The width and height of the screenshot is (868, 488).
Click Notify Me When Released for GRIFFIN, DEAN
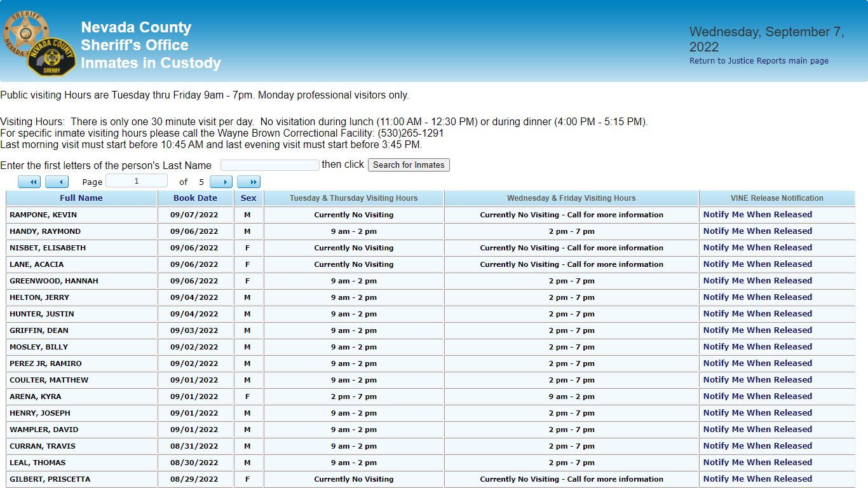pos(757,330)
